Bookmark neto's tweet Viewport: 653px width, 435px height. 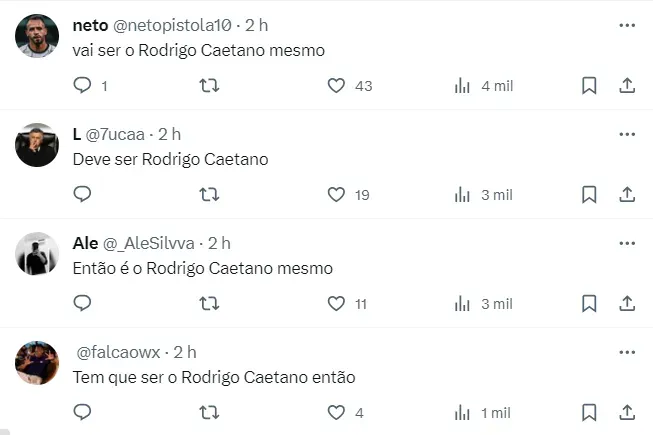click(589, 86)
